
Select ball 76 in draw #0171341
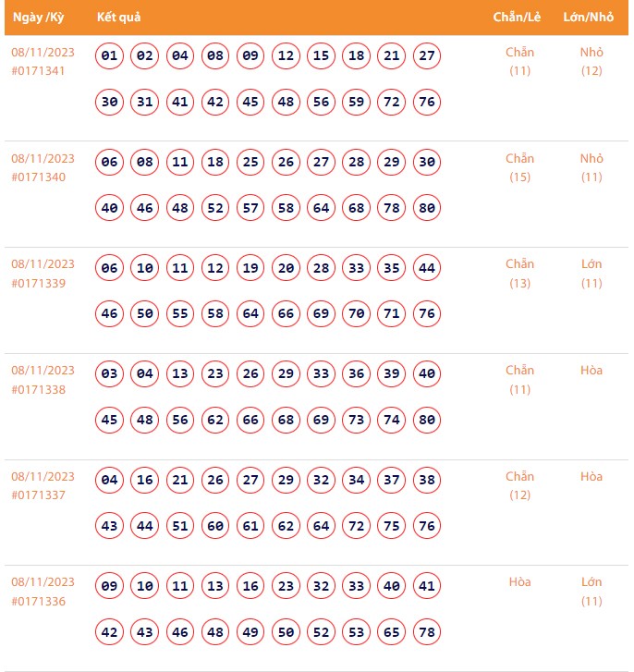[426, 103]
